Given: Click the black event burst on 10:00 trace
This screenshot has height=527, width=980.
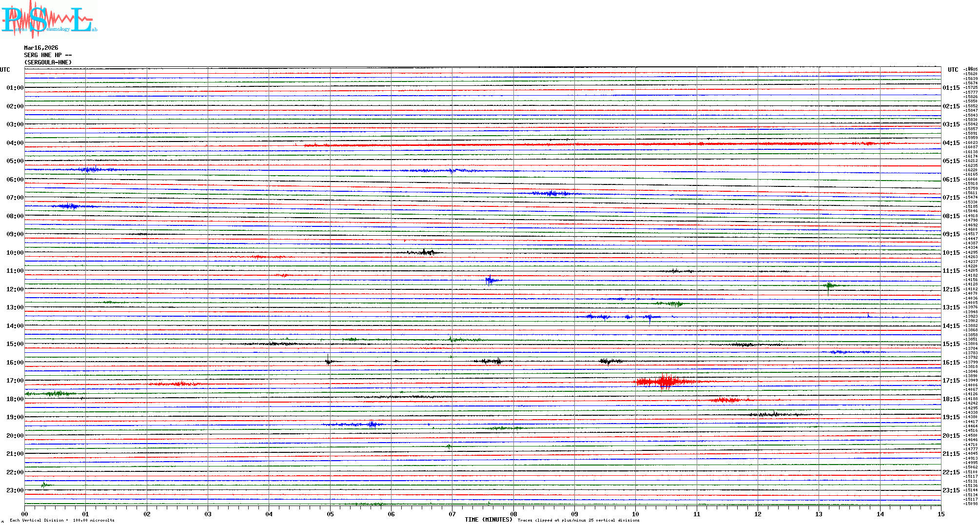Looking at the screenshot, I should pos(423,252).
